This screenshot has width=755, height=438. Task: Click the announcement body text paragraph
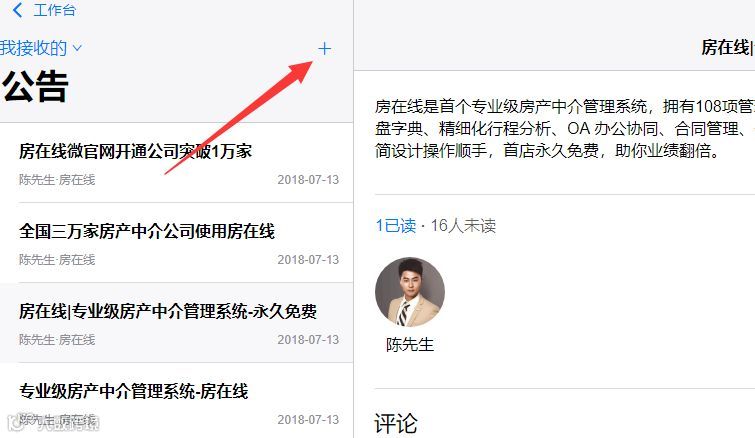[564, 129]
